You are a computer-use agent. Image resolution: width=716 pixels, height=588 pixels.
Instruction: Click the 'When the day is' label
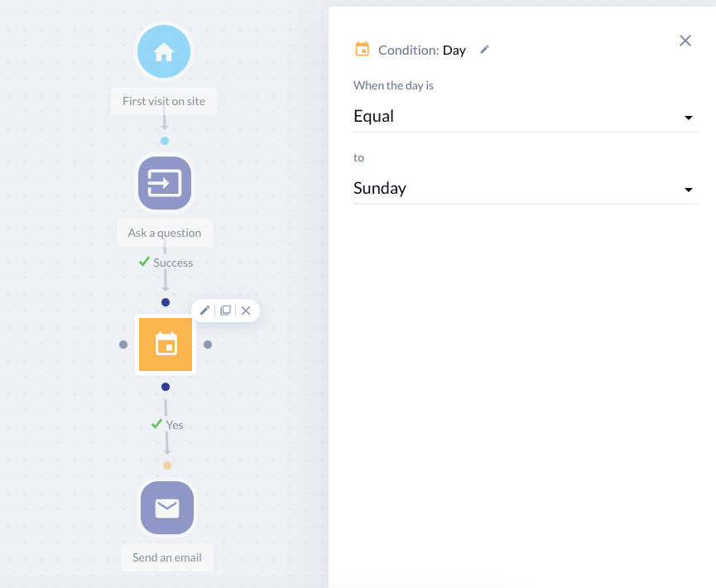pos(394,85)
